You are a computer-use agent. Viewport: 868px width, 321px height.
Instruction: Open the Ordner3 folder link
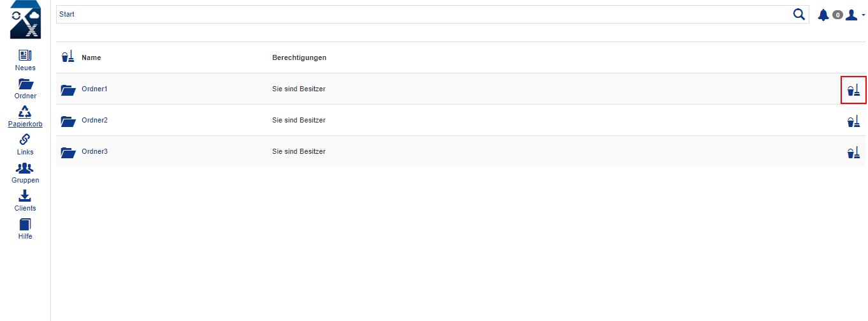[94, 151]
